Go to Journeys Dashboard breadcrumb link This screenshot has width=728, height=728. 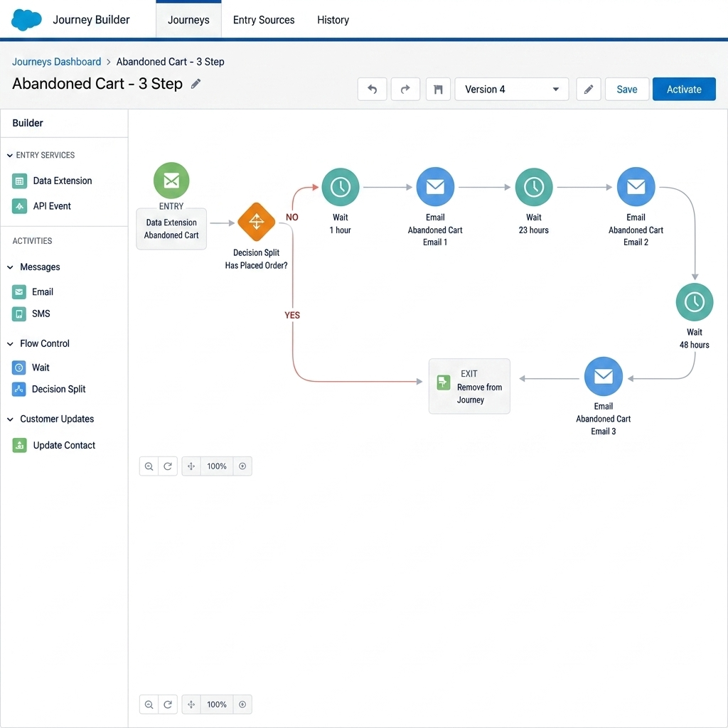[56, 62]
